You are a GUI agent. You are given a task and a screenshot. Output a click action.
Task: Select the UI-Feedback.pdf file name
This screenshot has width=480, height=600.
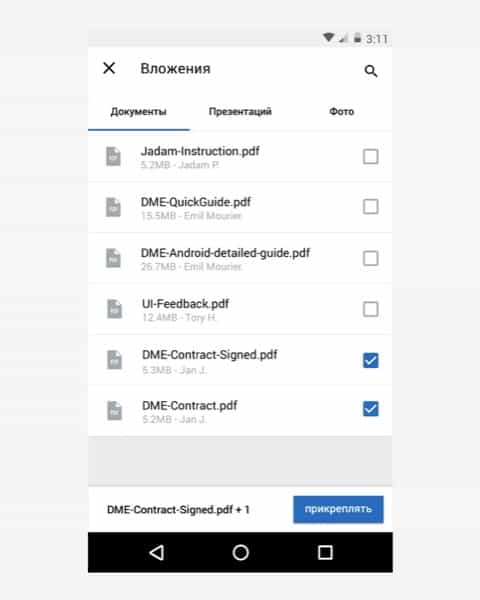click(x=186, y=304)
